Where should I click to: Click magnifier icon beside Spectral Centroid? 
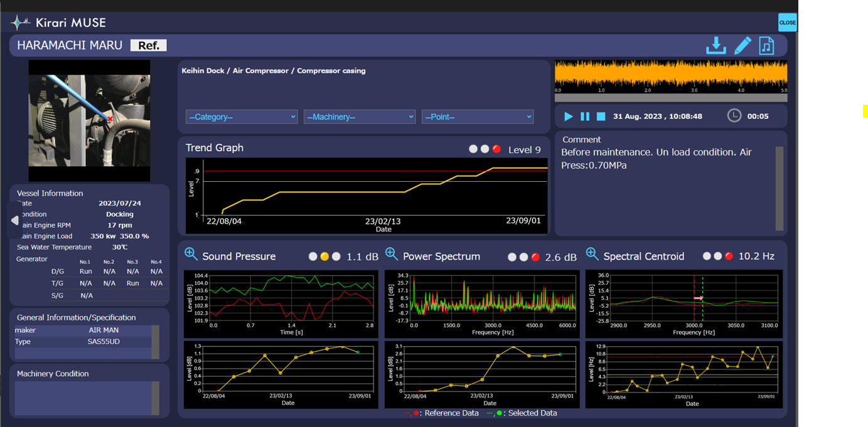pyautogui.click(x=592, y=255)
